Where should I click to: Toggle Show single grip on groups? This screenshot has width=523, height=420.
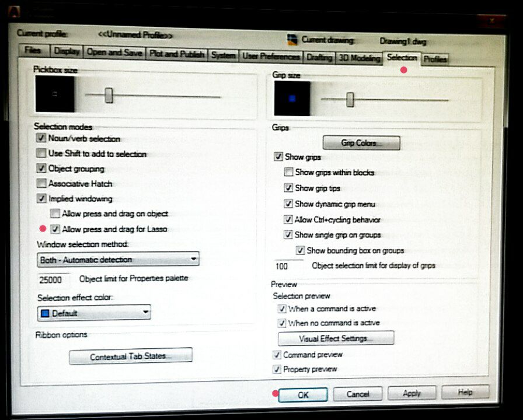pyautogui.click(x=288, y=235)
